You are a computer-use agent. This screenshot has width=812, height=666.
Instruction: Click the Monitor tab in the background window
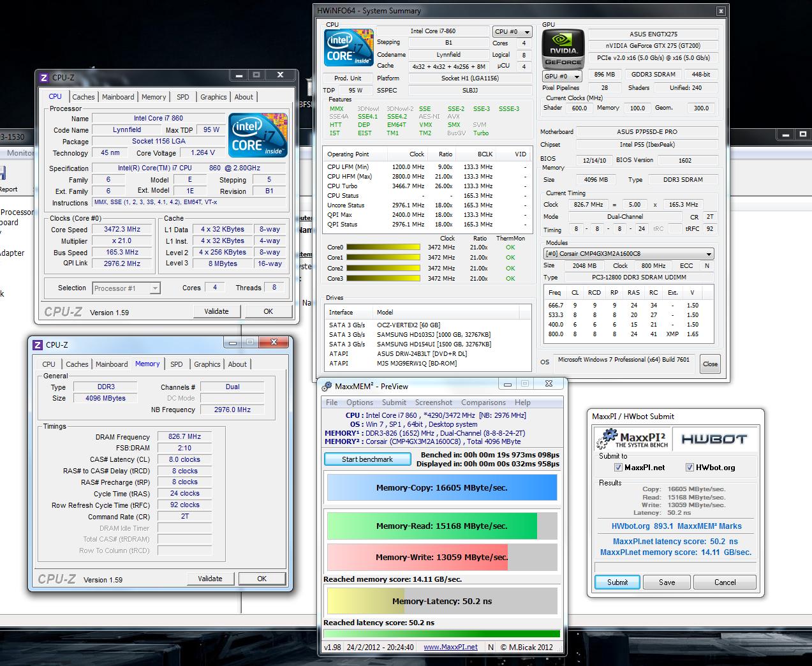pos(20,153)
